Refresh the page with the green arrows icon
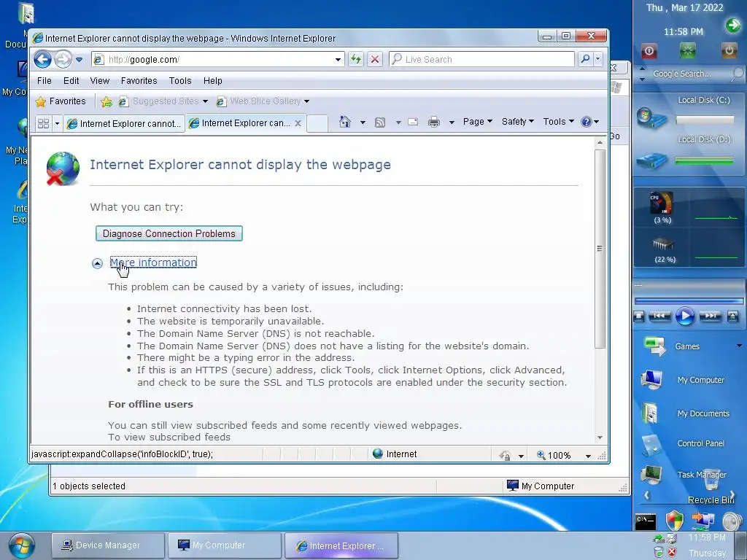 [356, 59]
